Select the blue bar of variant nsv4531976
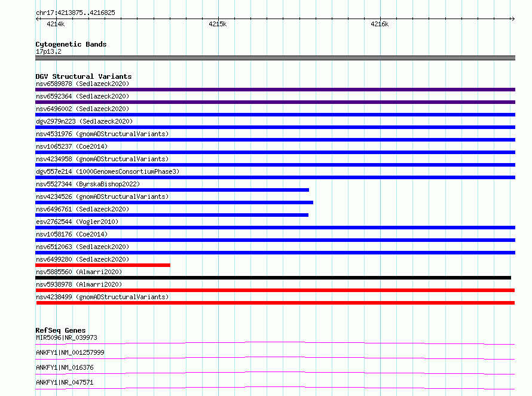The image size is (532, 396). click(x=275, y=140)
